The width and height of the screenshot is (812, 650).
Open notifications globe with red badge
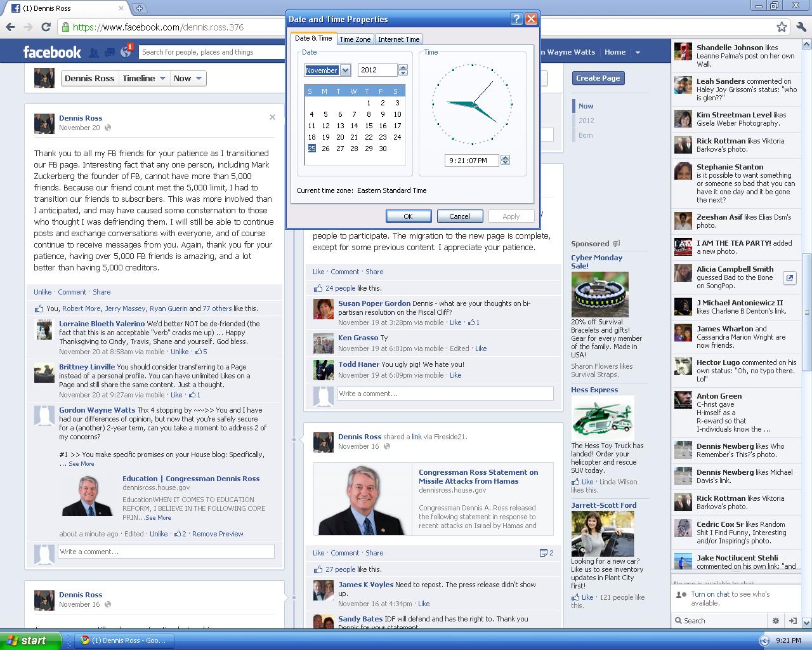tap(126, 51)
